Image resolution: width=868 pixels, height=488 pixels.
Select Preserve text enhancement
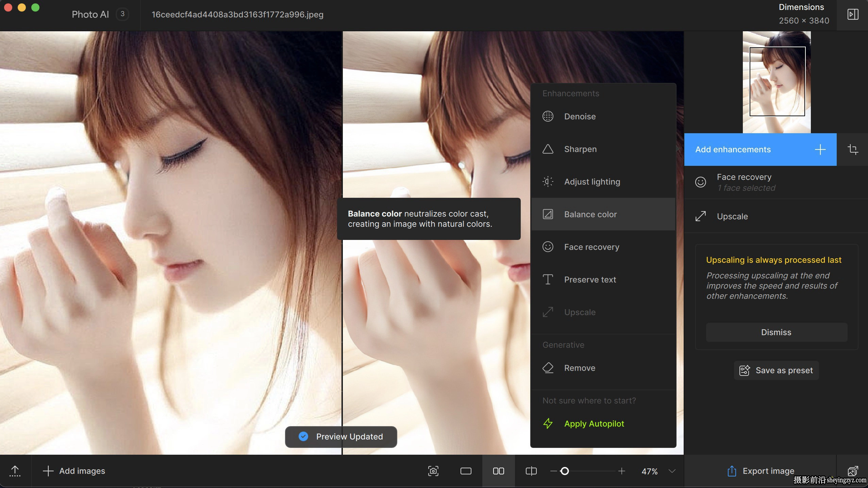coord(603,279)
